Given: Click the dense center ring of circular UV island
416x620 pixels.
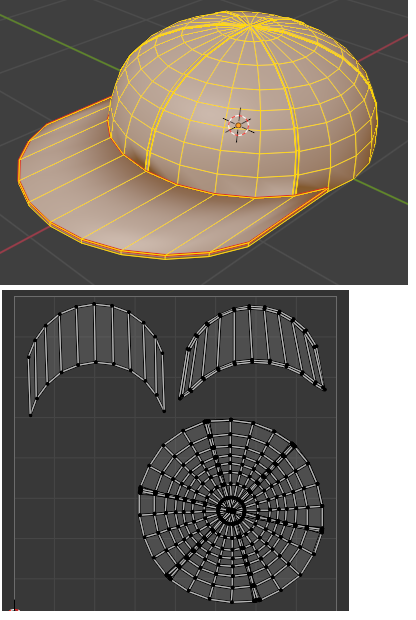Looking at the screenshot, I should 231,510.
